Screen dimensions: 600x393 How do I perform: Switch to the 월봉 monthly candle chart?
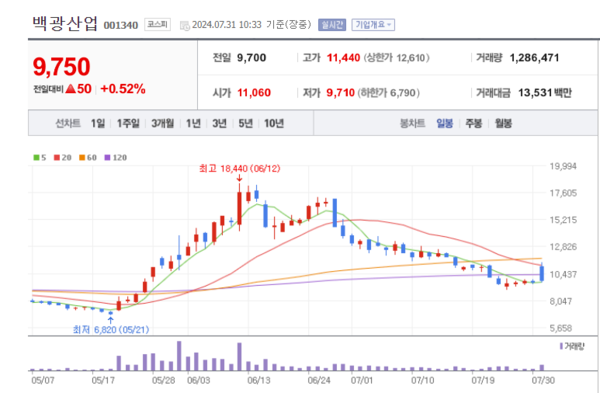[x=503, y=123]
